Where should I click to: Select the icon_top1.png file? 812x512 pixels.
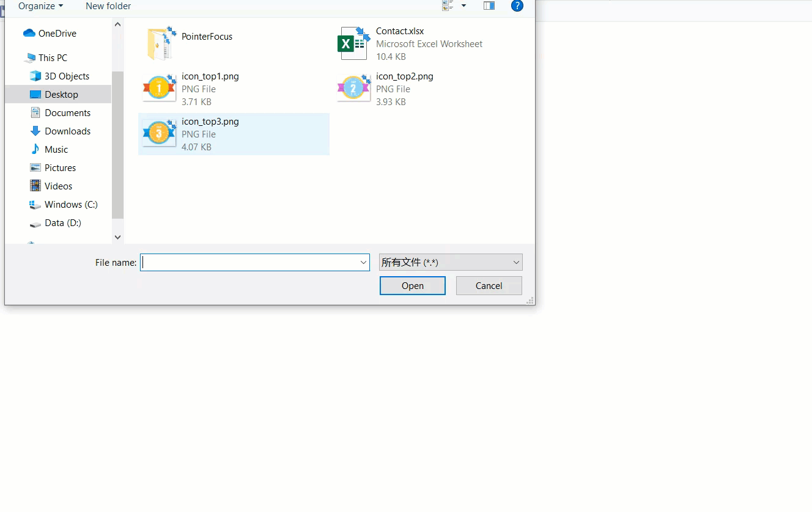[210, 76]
